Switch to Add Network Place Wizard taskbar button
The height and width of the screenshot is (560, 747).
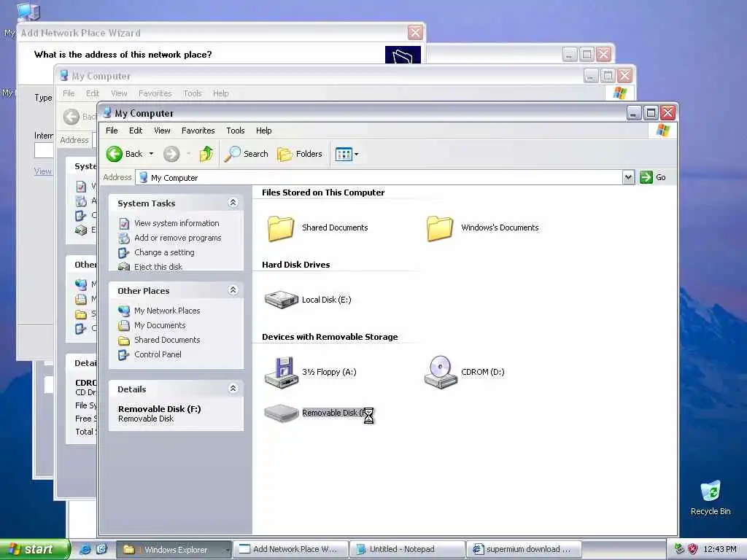pos(291,550)
